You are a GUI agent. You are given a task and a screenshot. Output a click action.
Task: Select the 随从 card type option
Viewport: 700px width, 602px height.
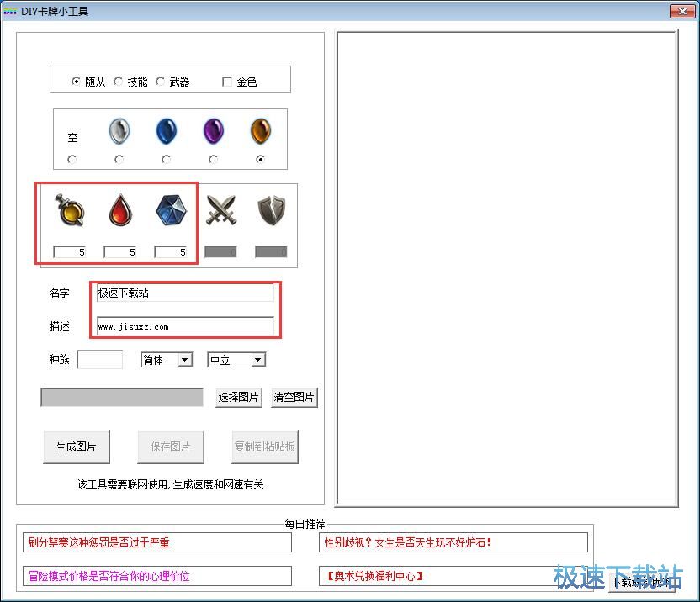point(88,82)
